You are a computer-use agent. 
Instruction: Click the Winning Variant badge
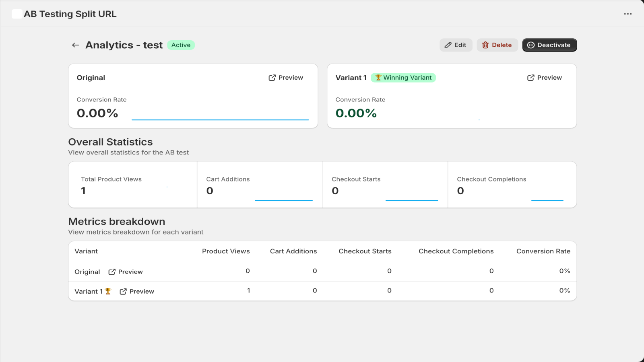pos(403,78)
